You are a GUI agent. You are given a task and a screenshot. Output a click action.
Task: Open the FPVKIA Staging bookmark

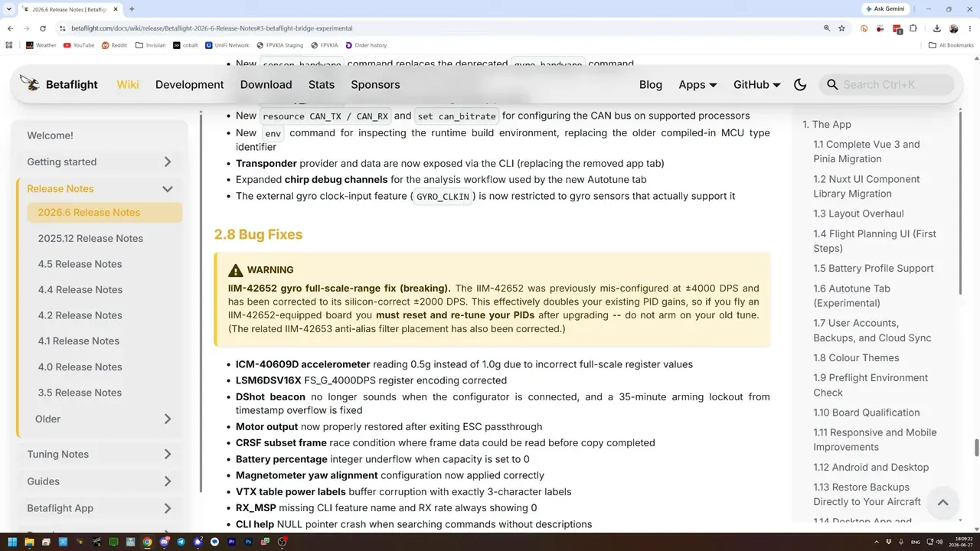280,45
